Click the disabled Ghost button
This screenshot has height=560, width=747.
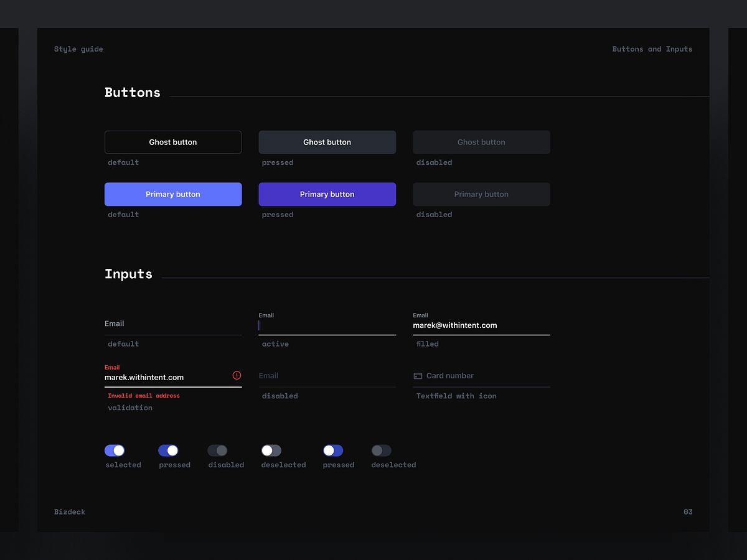coord(481,142)
